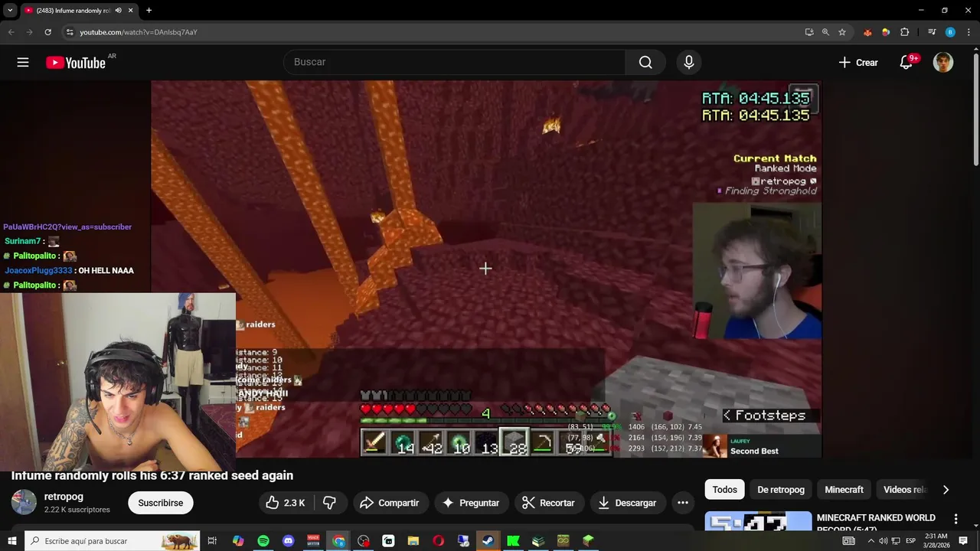Click the youtube.com address bar URL

(139, 32)
